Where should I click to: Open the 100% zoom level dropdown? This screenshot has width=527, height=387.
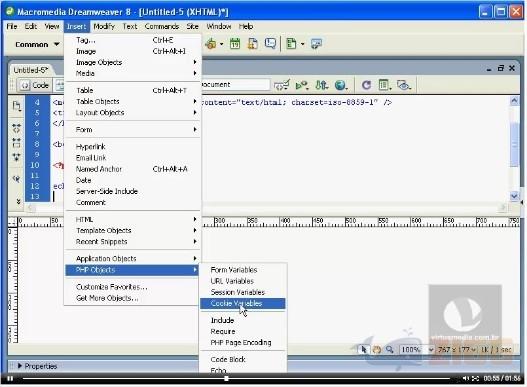417,350
